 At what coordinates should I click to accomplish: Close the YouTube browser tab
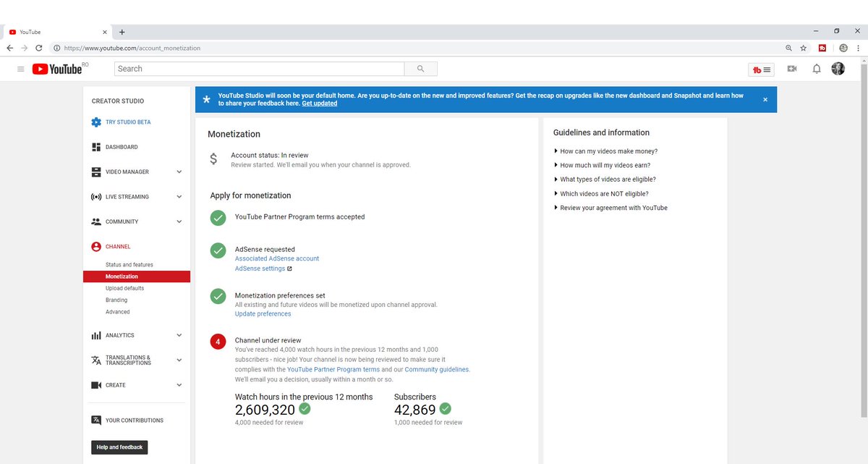coord(105,32)
